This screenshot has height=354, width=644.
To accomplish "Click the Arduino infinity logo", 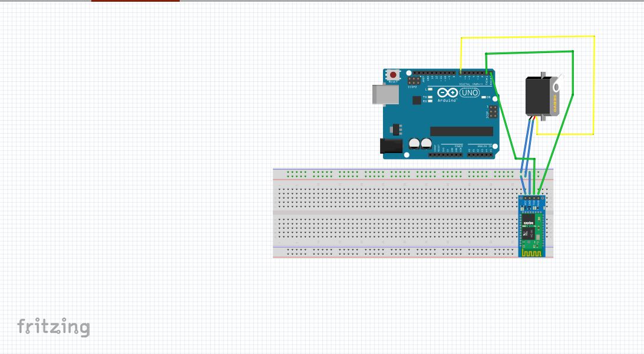I will [x=447, y=92].
